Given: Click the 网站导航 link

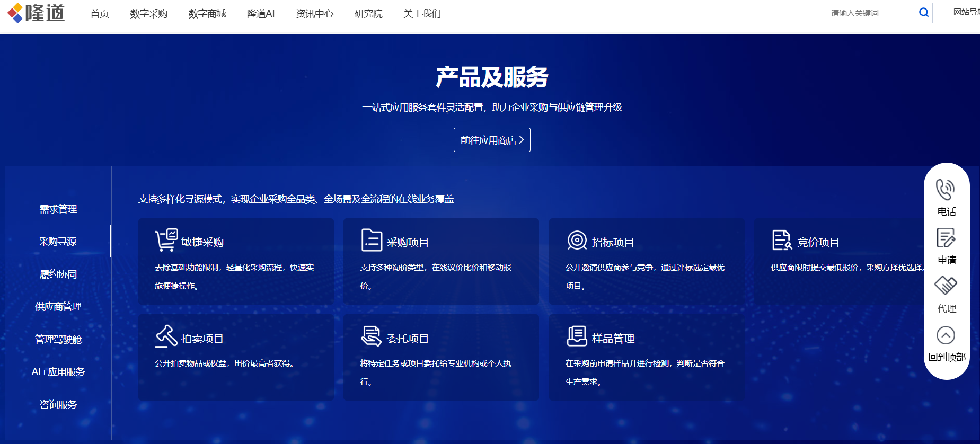Looking at the screenshot, I should 966,12.
